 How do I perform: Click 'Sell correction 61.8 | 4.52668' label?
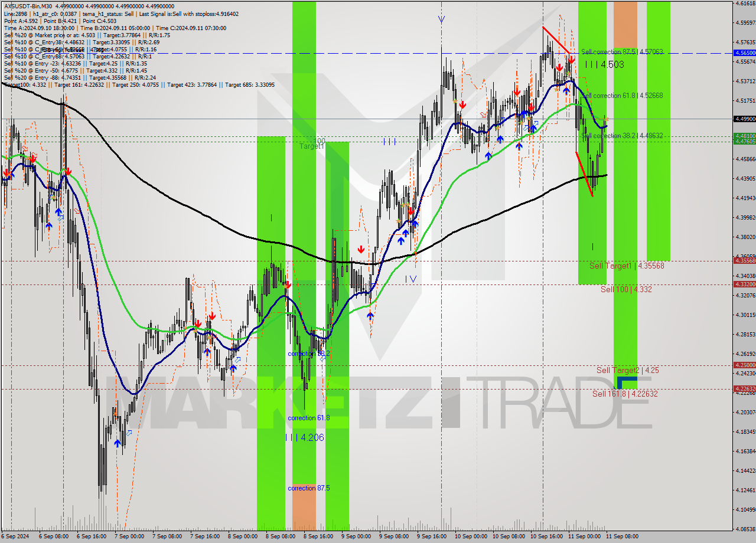pyautogui.click(x=622, y=96)
